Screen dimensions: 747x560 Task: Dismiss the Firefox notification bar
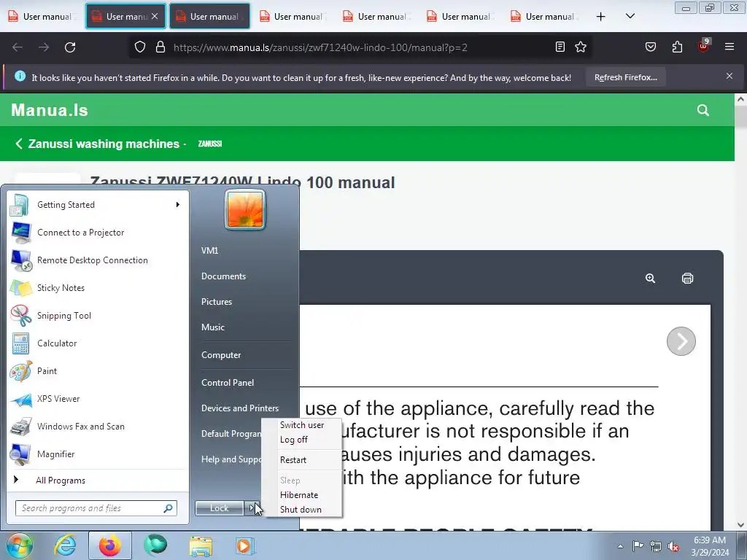(x=729, y=76)
